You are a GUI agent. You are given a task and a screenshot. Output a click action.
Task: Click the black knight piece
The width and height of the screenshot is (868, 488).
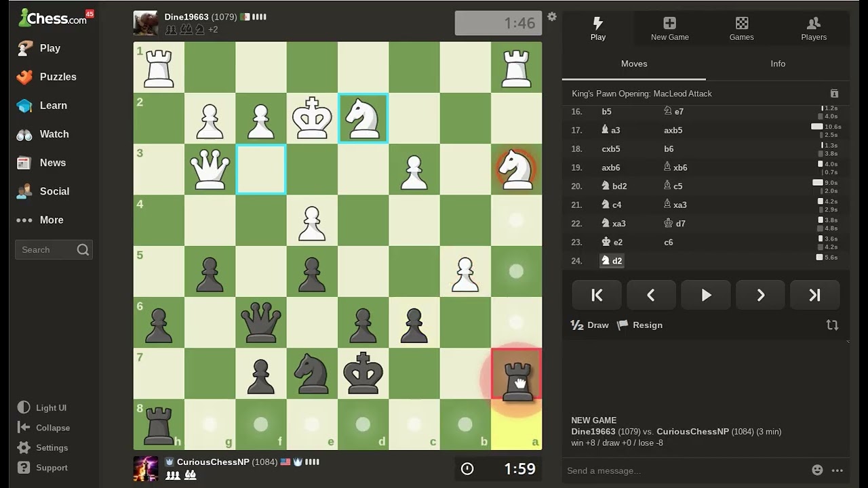click(312, 373)
